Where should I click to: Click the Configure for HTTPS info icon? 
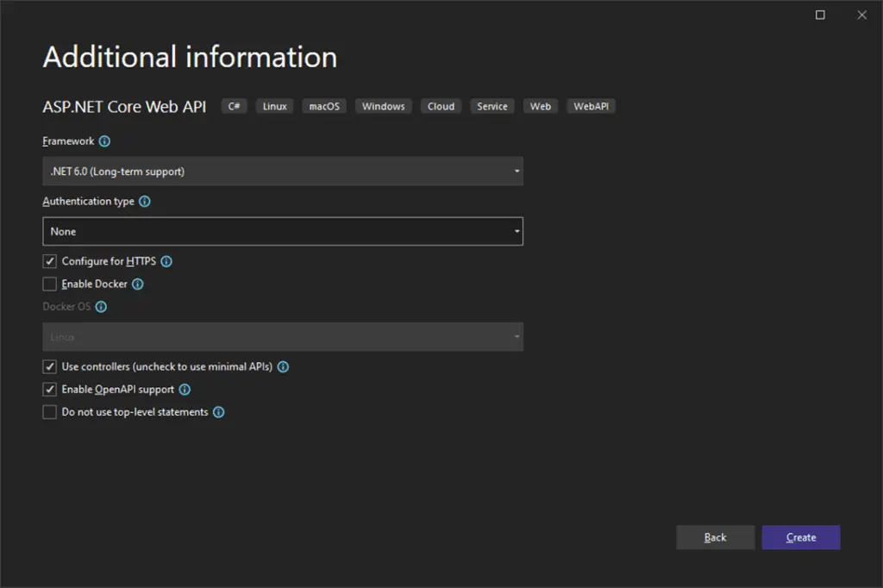[x=166, y=261]
